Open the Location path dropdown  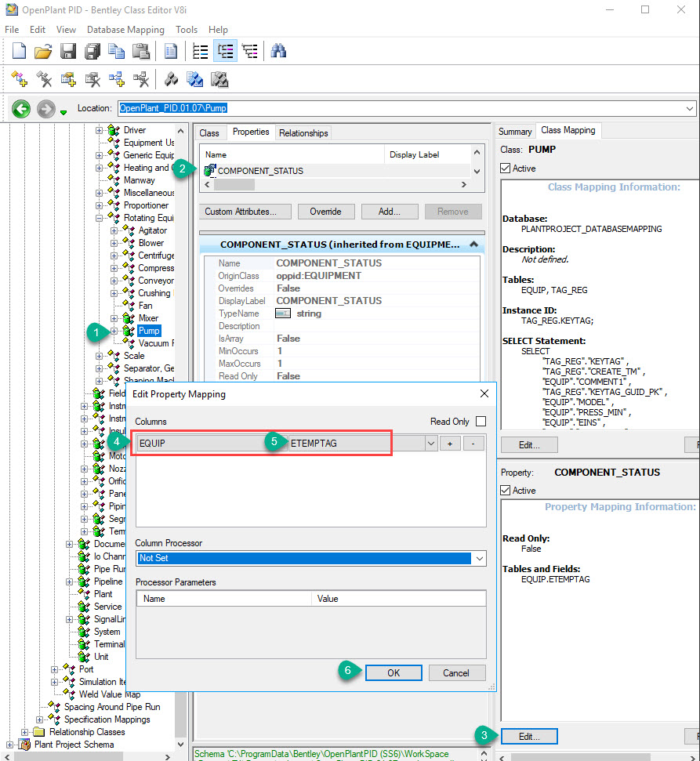click(x=689, y=108)
